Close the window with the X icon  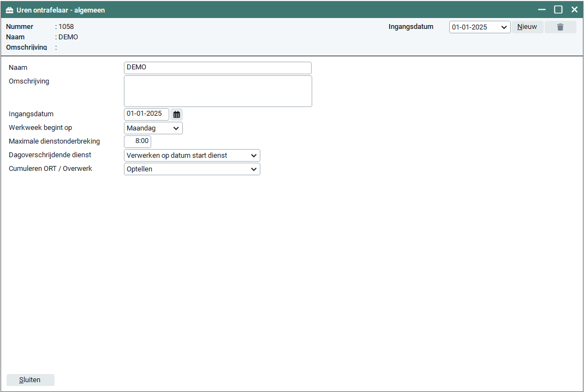point(574,10)
